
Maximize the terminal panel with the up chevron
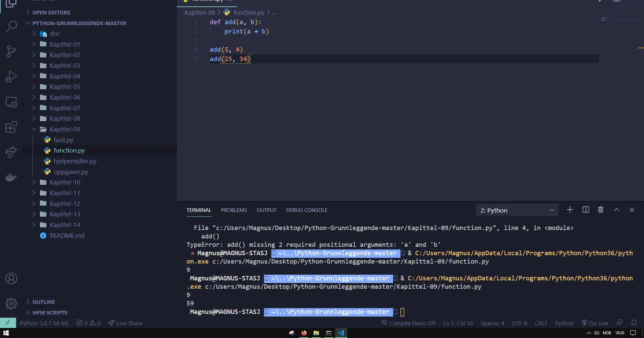(617, 210)
